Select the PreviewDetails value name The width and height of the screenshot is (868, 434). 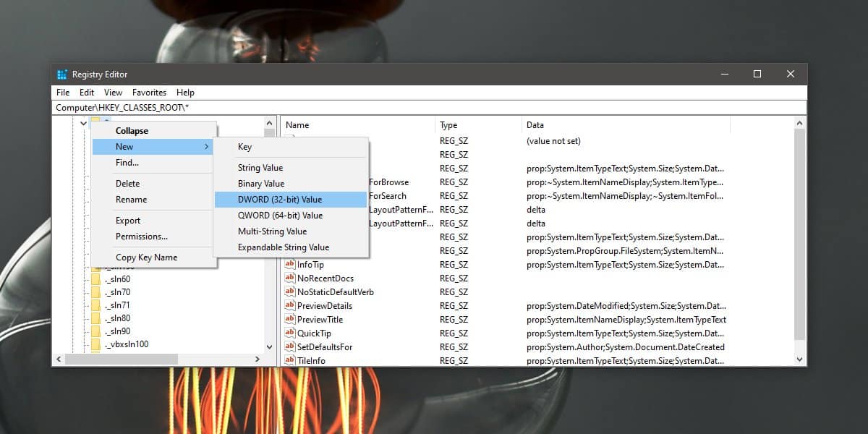325,306
